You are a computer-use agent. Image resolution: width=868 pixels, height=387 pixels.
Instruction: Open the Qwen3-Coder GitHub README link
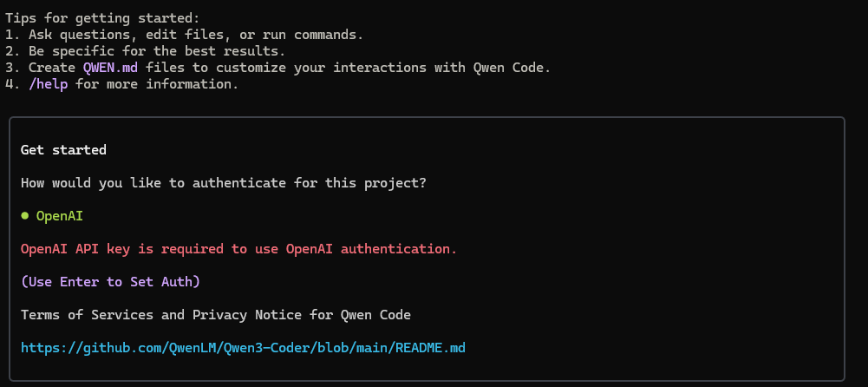(243, 348)
